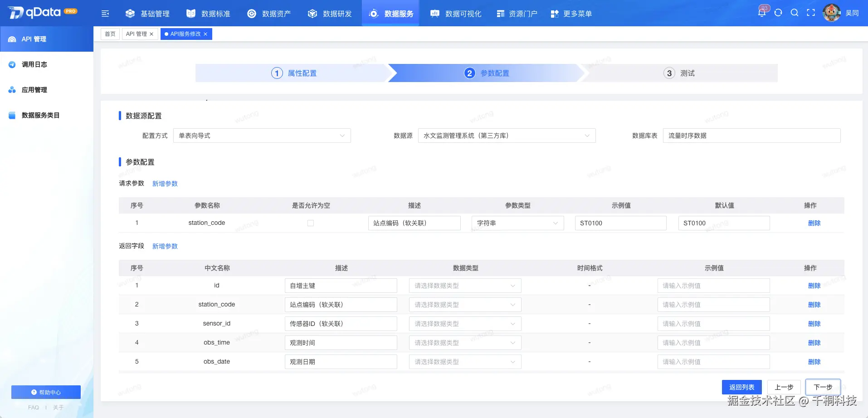The image size is (868, 418).
Task: Check the 是否允许为空 checkbox for station_code
Action: pyautogui.click(x=310, y=223)
